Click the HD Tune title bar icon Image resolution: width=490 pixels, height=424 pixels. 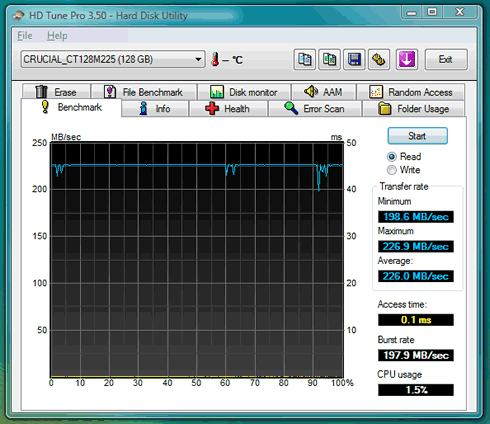19,16
